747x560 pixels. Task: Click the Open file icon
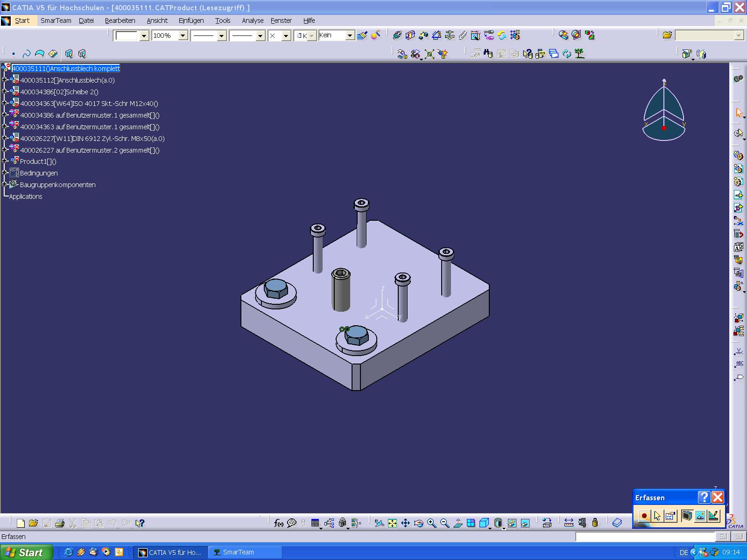pyautogui.click(x=33, y=523)
